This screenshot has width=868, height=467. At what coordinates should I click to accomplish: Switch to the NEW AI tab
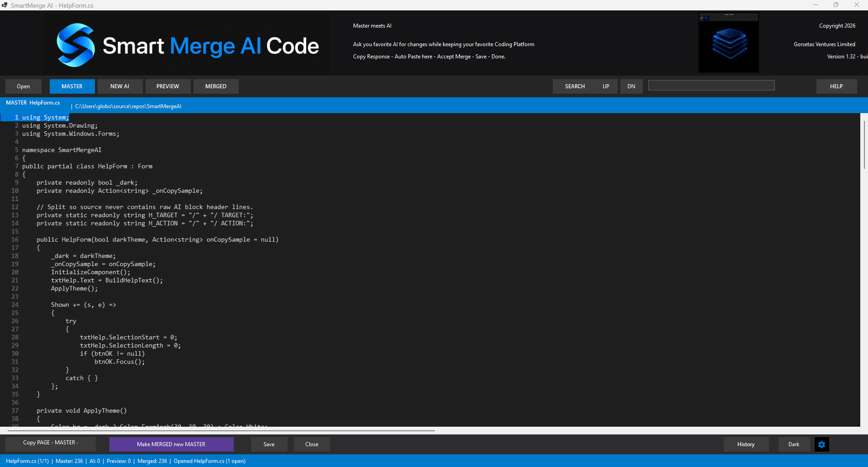point(120,86)
